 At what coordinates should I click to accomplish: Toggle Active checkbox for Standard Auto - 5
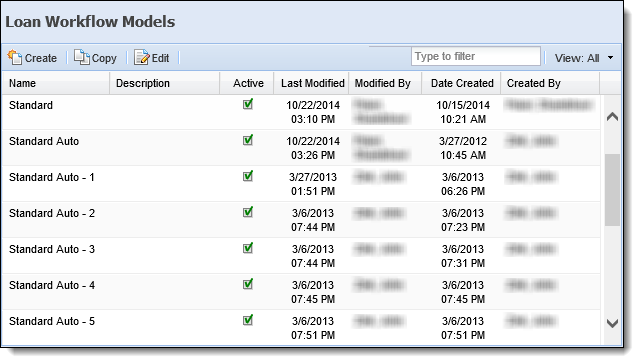pyautogui.click(x=248, y=320)
